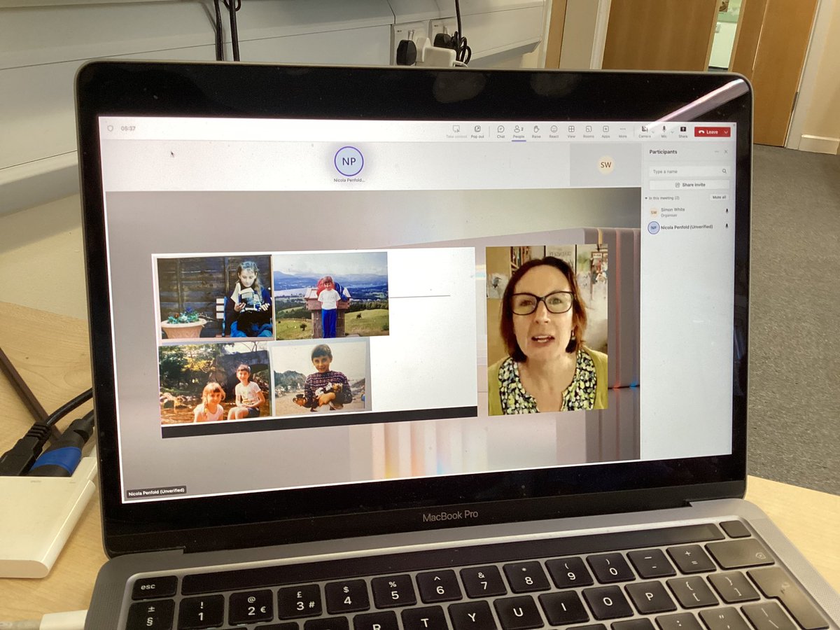The image size is (840, 630).
Task: Toggle the People participants panel
Action: pyautogui.click(x=519, y=132)
